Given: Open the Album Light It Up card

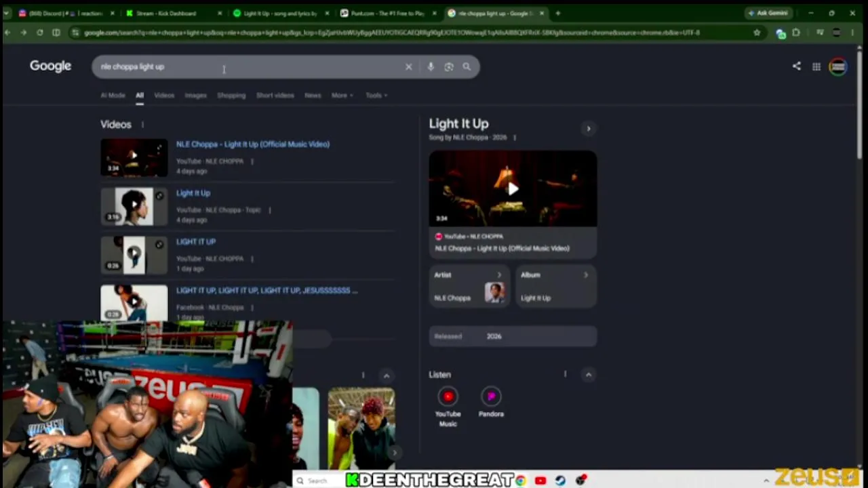Looking at the screenshot, I should click(556, 286).
